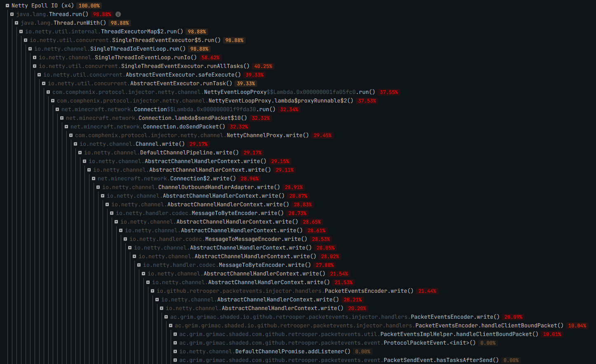596x364 pixels.
Task: Click the 32.32% badge on doSendPacket()
Action: pyautogui.click(x=239, y=127)
